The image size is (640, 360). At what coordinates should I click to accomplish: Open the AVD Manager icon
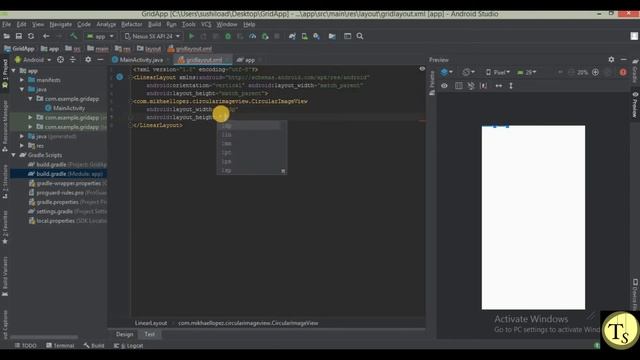coord(304,36)
